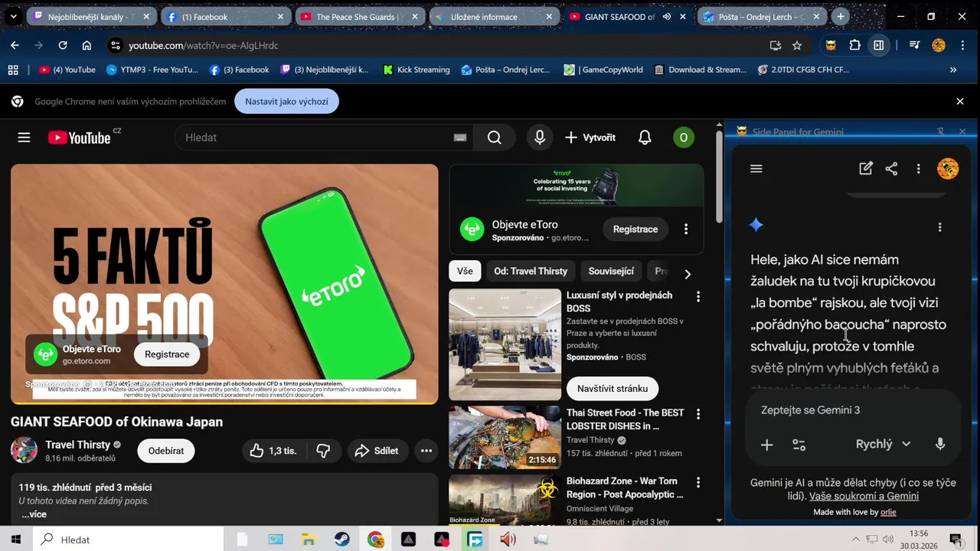The width and height of the screenshot is (980, 551).
Task: Open the green YouTube account avatar
Action: click(x=684, y=138)
